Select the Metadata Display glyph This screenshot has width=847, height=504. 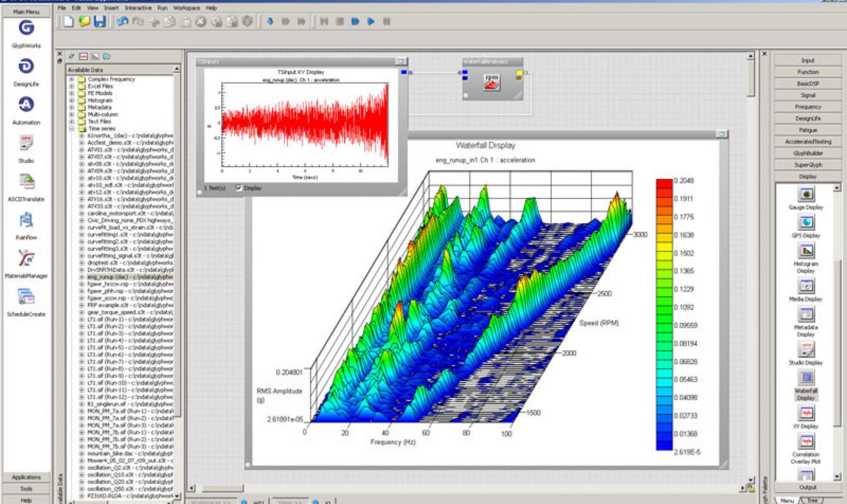click(x=806, y=314)
